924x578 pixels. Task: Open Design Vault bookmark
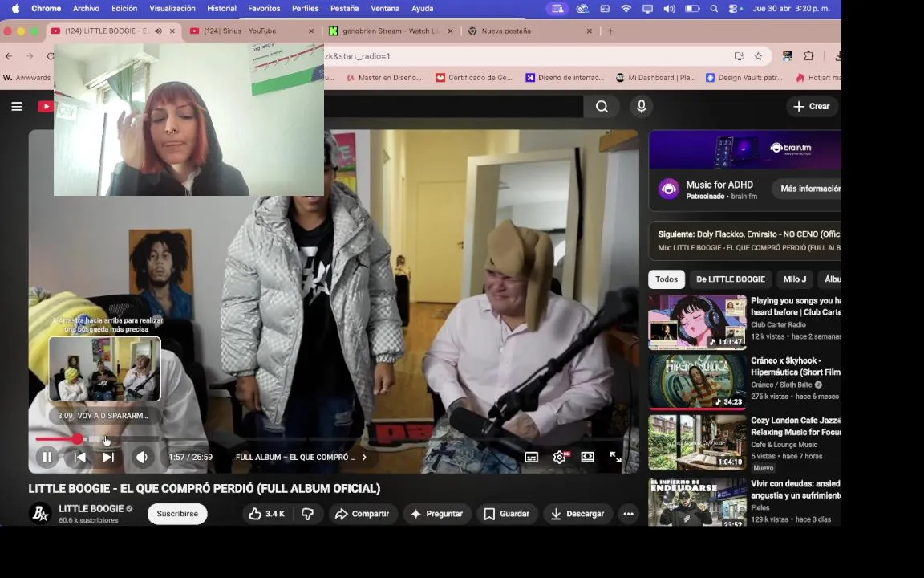tap(744, 77)
